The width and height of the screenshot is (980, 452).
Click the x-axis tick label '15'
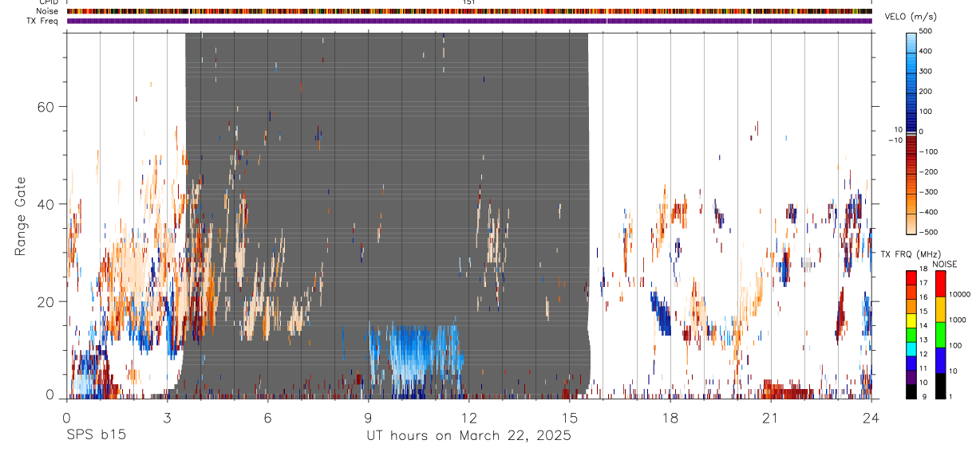[x=569, y=418]
